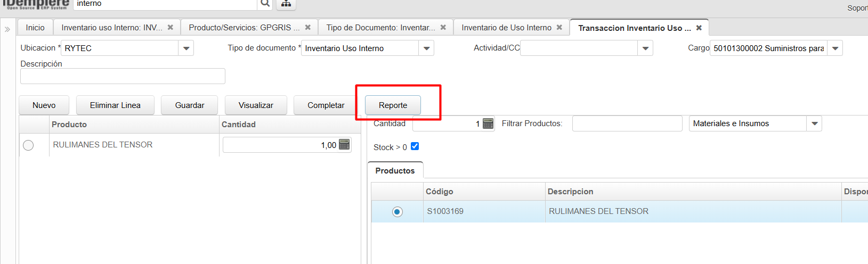Select the RULIMANES DEL TENSOR line radio button
Screen dimensions: 868x264
tap(28, 145)
